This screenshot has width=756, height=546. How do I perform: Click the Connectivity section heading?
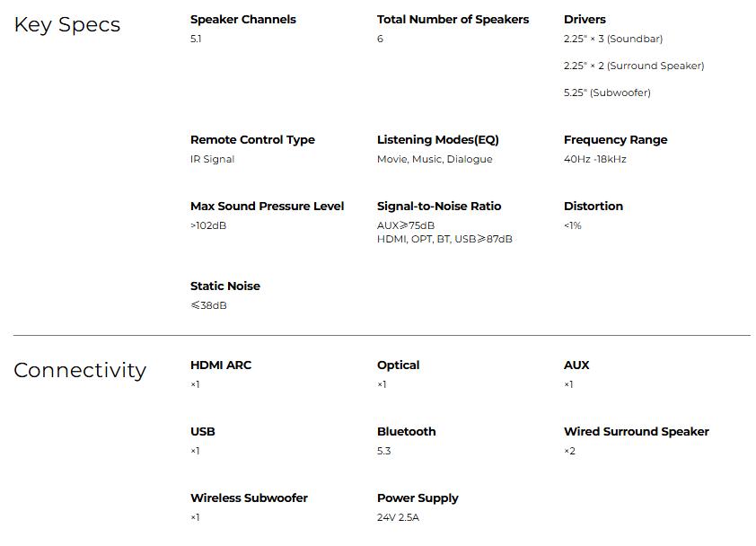pos(80,370)
